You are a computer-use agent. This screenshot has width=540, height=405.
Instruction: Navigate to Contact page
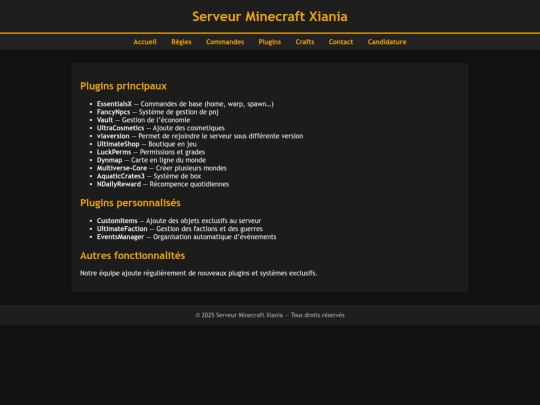(341, 42)
